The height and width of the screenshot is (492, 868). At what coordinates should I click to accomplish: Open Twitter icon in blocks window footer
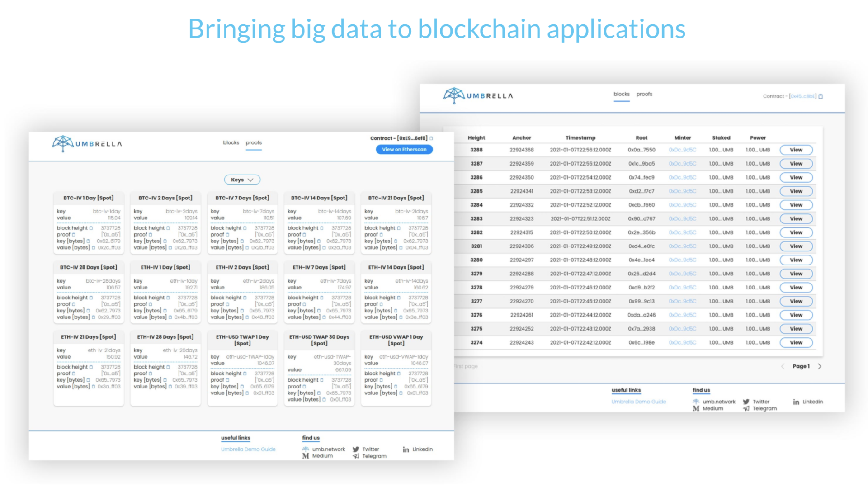coord(746,402)
